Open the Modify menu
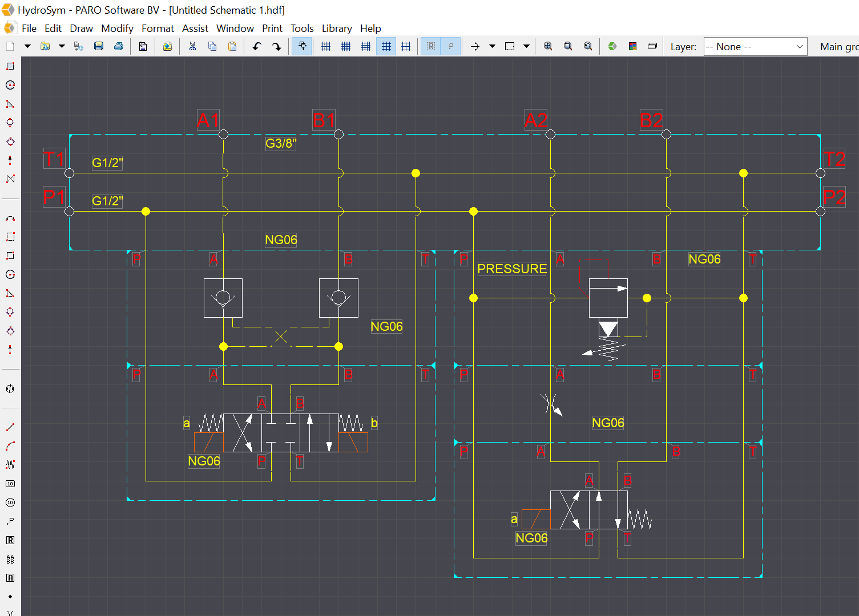This screenshot has height=616, width=859. coord(117,29)
